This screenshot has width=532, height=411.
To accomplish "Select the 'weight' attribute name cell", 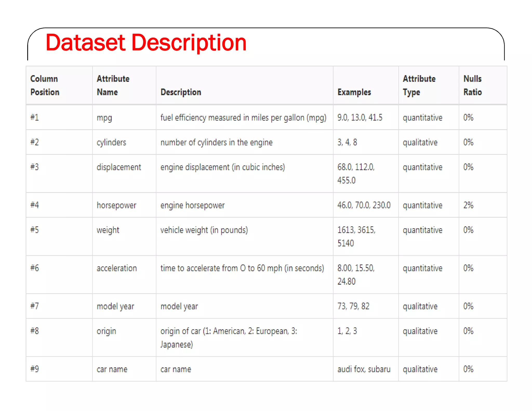I will coord(124,236).
